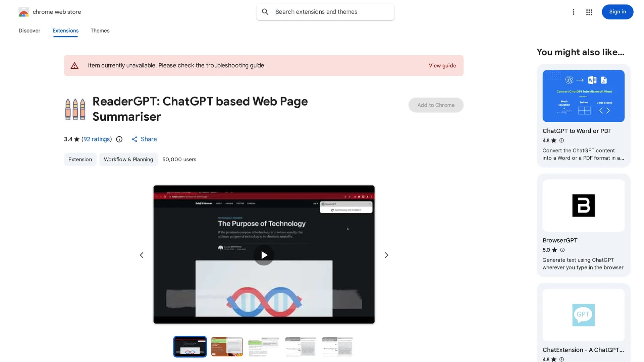This screenshot has height=362, width=644.
Task: Open the Google apps grid
Action: (589, 12)
